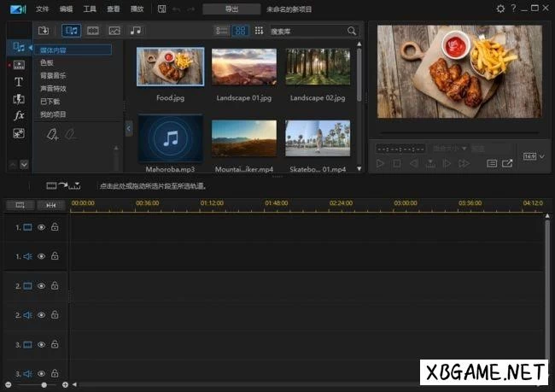
Task: Click the save project floppy disk icon
Action: [162, 9]
